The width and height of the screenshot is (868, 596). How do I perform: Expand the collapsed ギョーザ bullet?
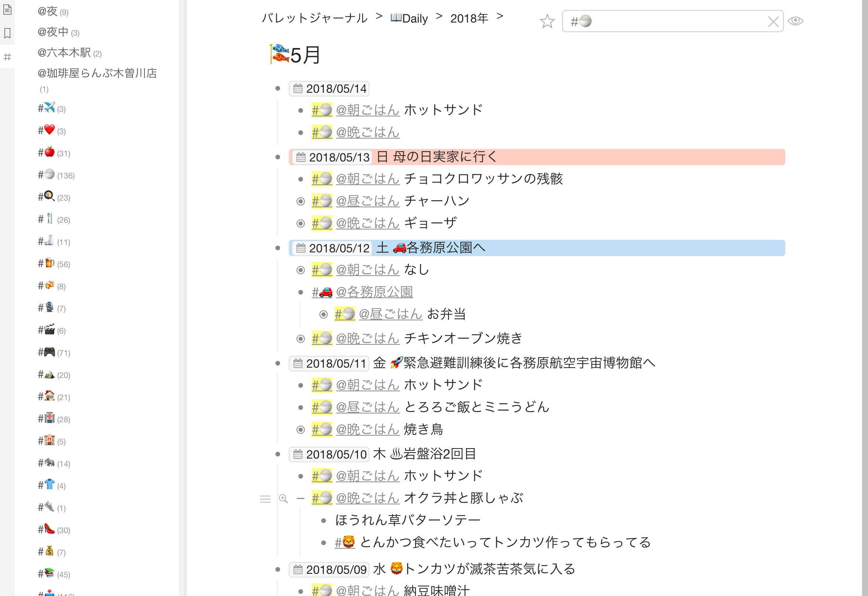300,223
